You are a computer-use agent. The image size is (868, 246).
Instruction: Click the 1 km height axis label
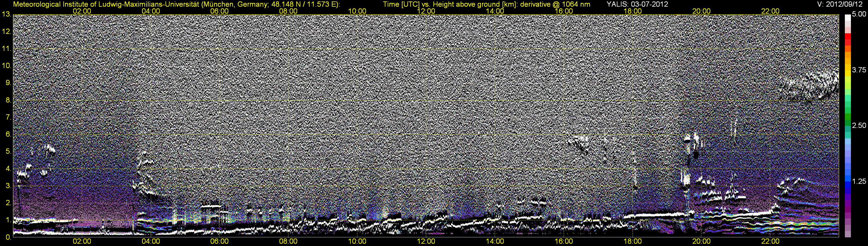point(8,220)
